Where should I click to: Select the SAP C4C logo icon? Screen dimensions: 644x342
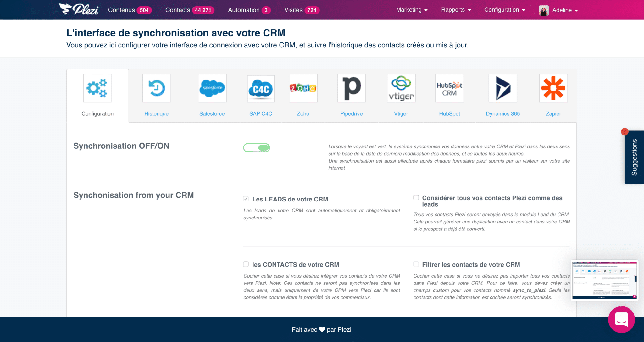pyautogui.click(x=261, y=89)
